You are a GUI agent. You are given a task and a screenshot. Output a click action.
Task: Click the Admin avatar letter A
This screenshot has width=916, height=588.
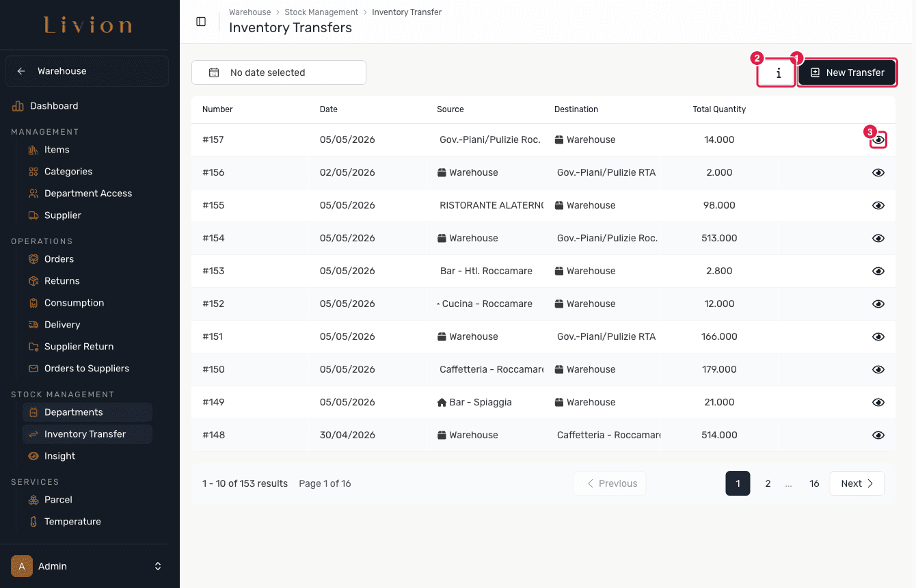point(22,566)
